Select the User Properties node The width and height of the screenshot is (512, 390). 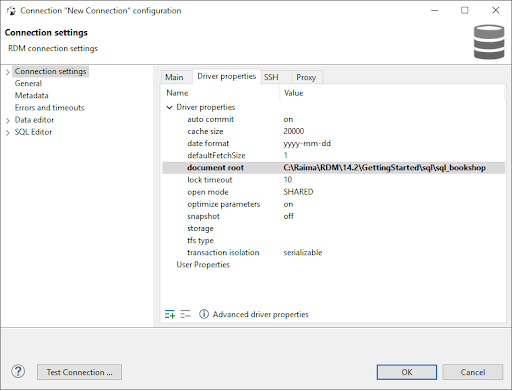point(203,265)
